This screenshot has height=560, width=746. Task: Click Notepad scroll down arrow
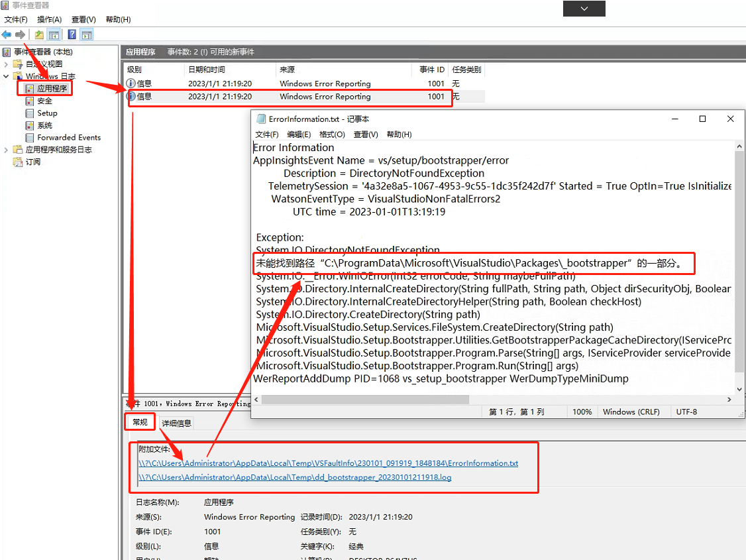point(739,389)
